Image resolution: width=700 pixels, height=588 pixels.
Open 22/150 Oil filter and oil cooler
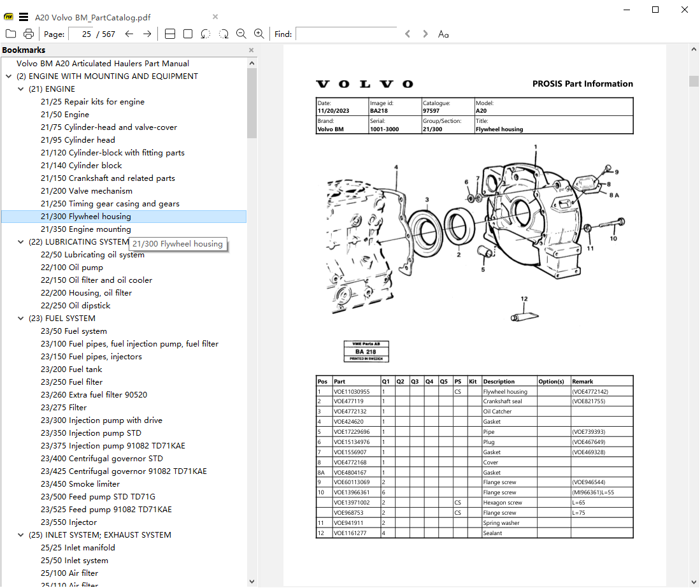[x=96, y=280]
